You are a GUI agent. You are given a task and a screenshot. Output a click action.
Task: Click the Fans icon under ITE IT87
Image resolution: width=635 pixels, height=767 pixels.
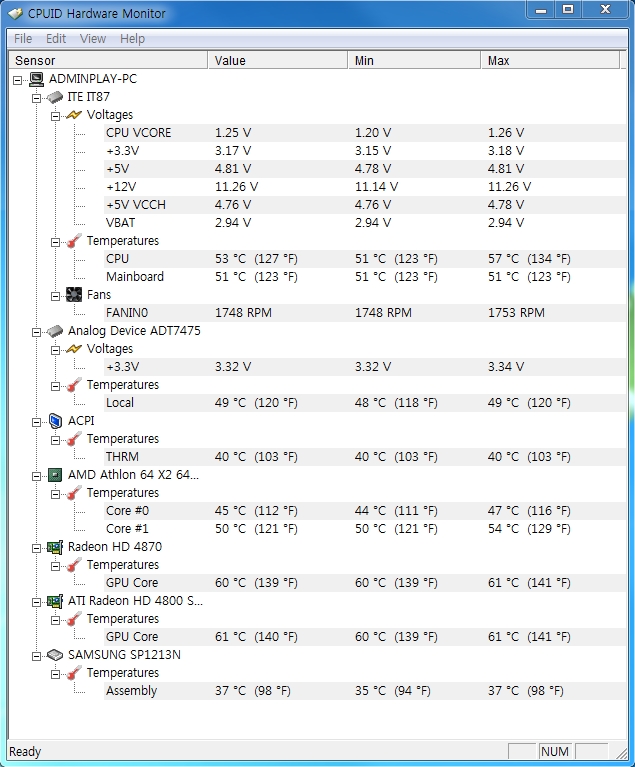click(74, 295)
